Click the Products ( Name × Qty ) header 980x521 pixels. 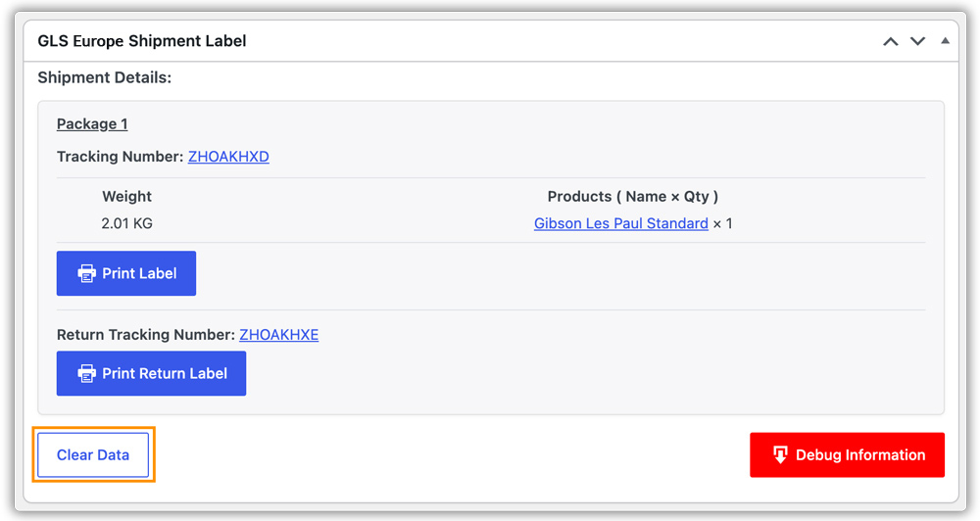(633, 197)
